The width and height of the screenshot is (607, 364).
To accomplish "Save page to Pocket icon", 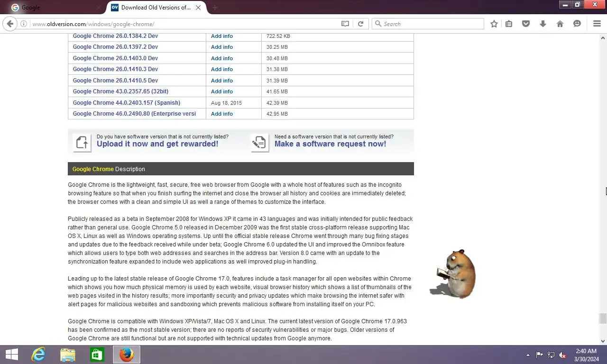I will [526, 24].
